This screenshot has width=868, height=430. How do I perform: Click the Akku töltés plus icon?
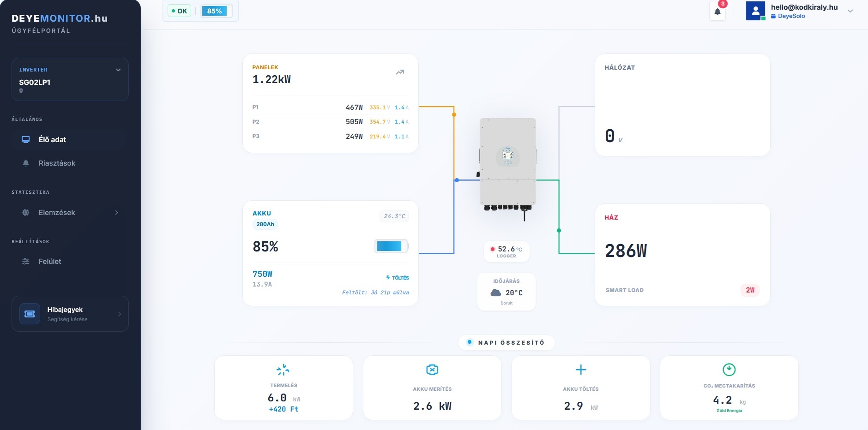point(581,370)
